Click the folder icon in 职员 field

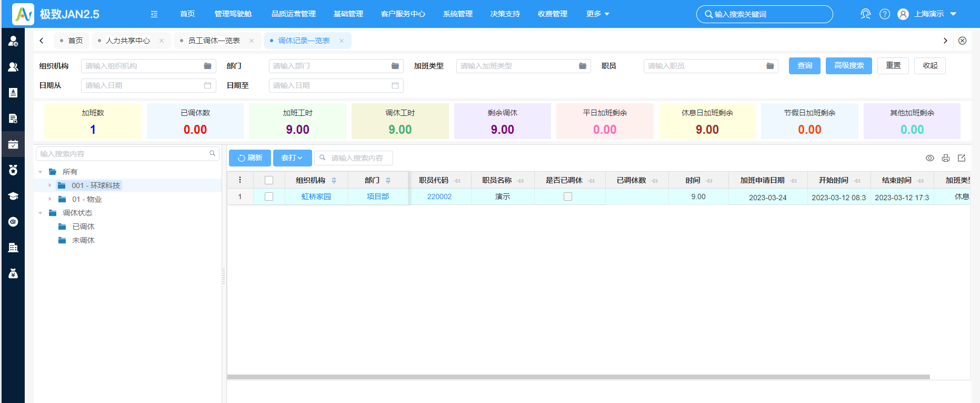click(x=770, y=66)
